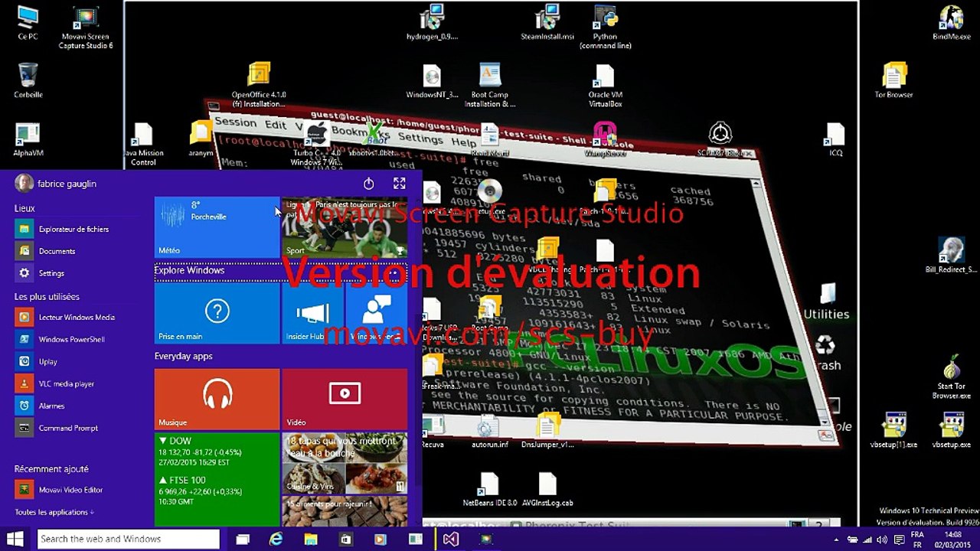The width and height of the screenshot is (980, 551).
Task: Open the Store taskbar icon
Action: (x=345, y=539)
